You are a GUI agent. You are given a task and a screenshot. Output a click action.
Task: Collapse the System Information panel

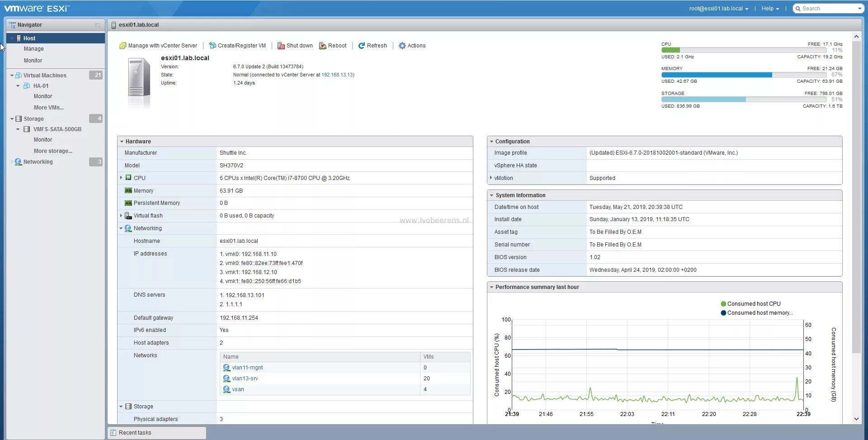click(x=491, y=195)
